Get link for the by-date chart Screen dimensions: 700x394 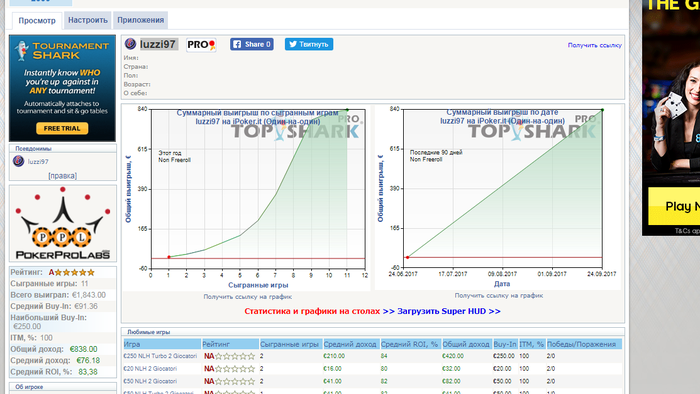click(x=499, y=295)
